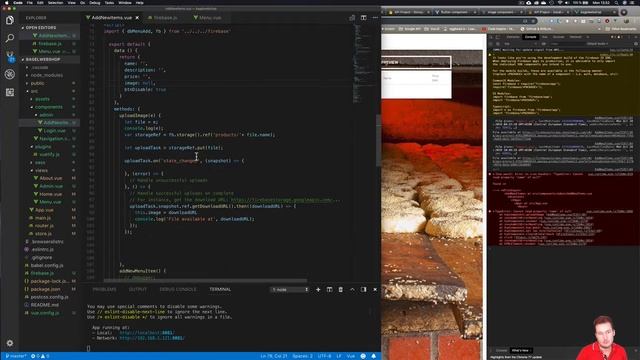This screenshot has width=640, height=360.
Task: Open Login.vue in the explorer
Action: [54, 131]
